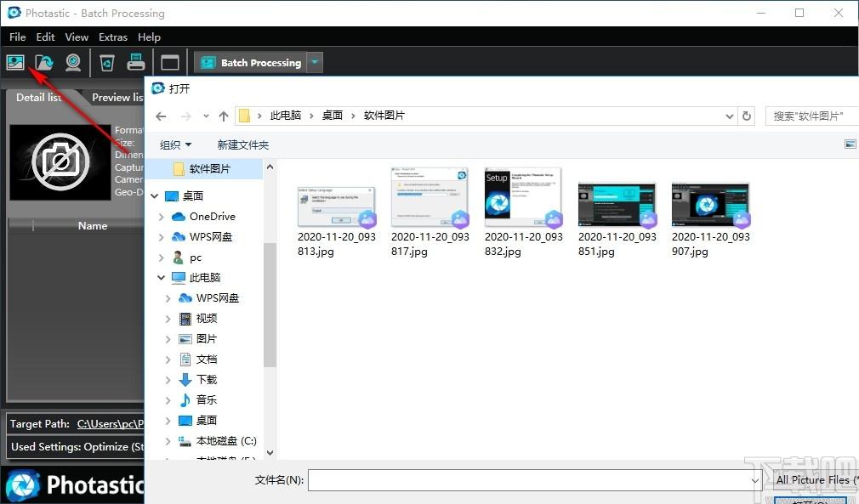Expand the top-level WPS网盘 tree node
The height and width of the screenshot is (504, 859).
click(x=161, y=237)
